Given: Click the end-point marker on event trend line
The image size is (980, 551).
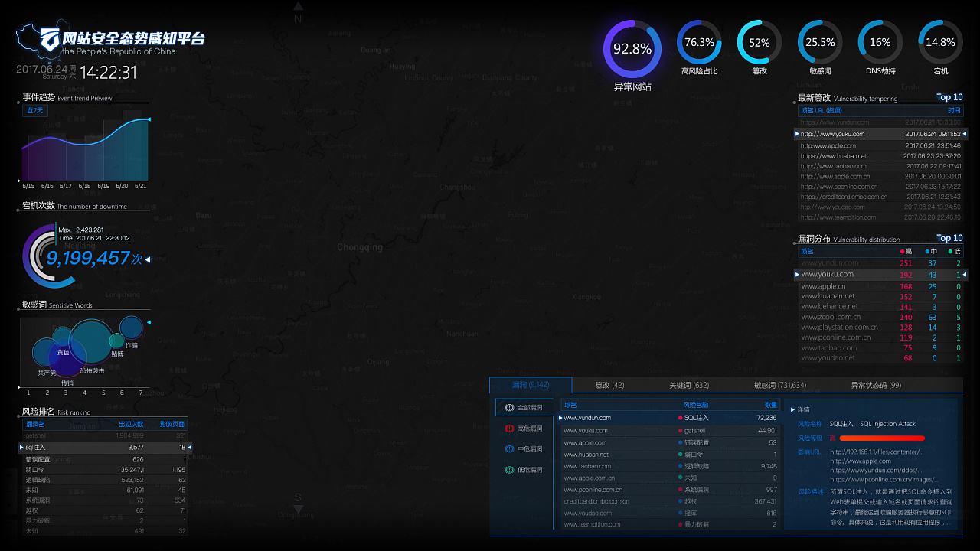Looking at the screenshot, I should (x=149, y=119).
